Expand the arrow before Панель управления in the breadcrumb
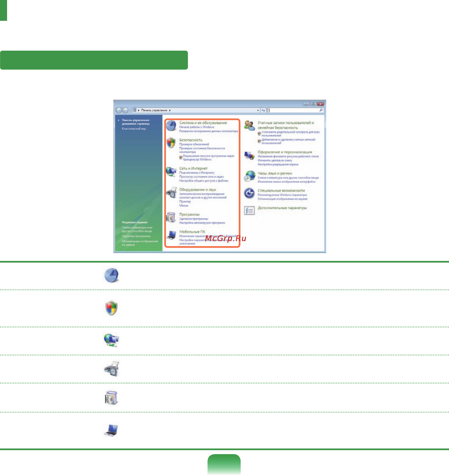The image size is (449, 476). click(x=139, y=110)
